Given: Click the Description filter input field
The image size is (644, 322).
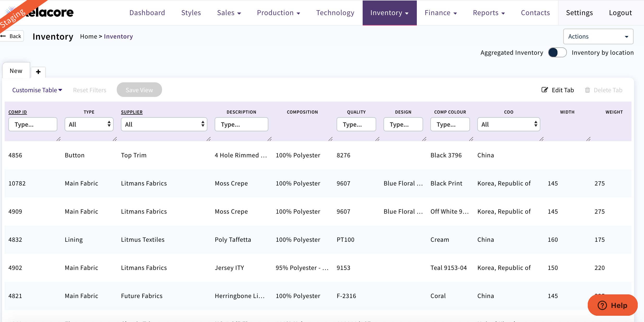Looking at the screenshot, I should (x=241, y=124).
